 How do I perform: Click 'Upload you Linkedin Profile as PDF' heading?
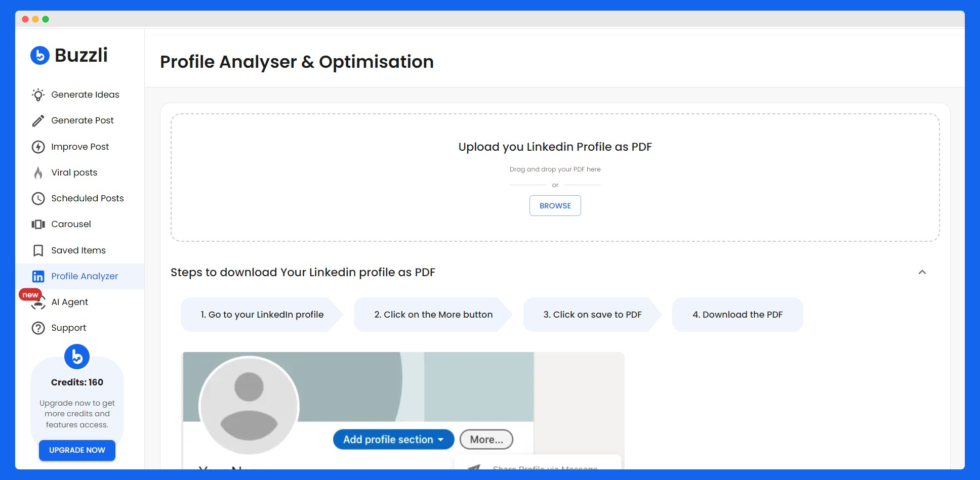555,147
